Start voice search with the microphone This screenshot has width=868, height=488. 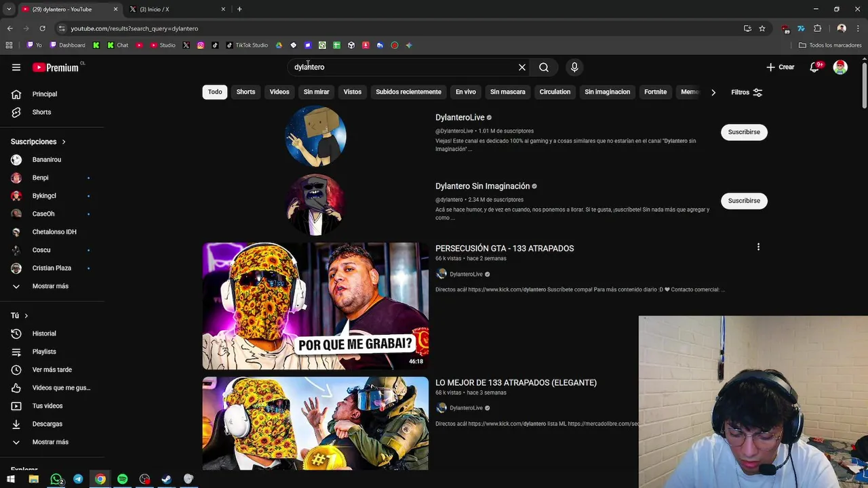[x=574, y=67]
